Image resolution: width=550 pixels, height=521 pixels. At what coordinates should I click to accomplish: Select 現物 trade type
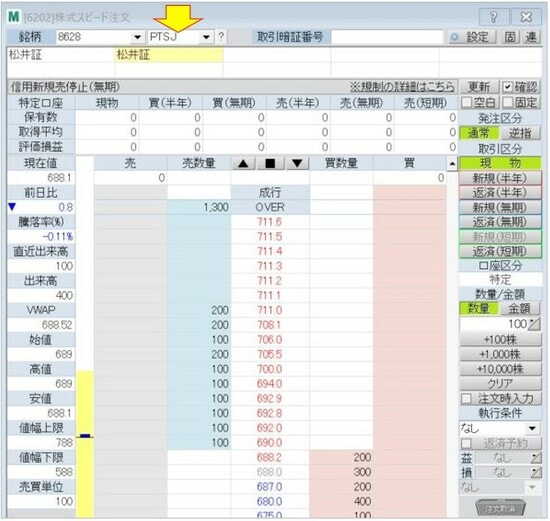500,163
